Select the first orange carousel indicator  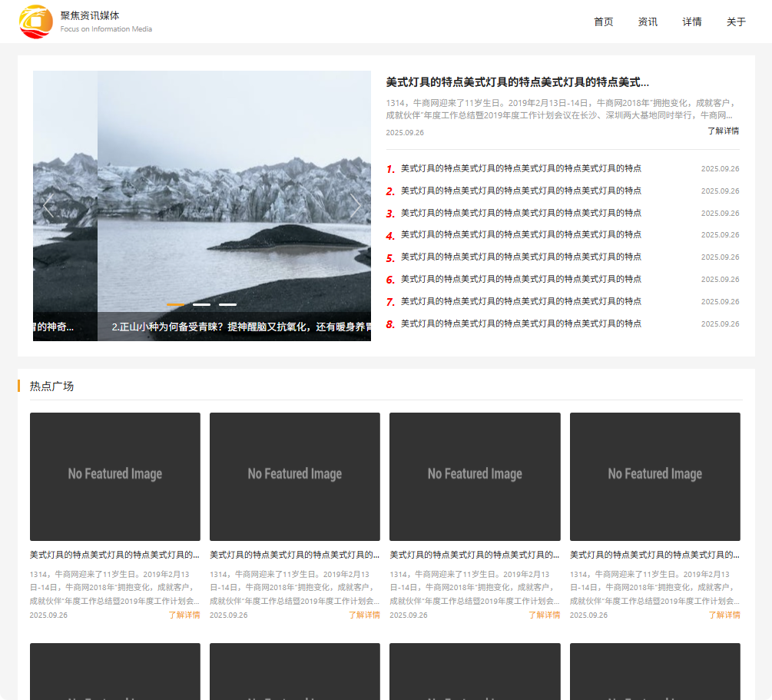(175, 304)
